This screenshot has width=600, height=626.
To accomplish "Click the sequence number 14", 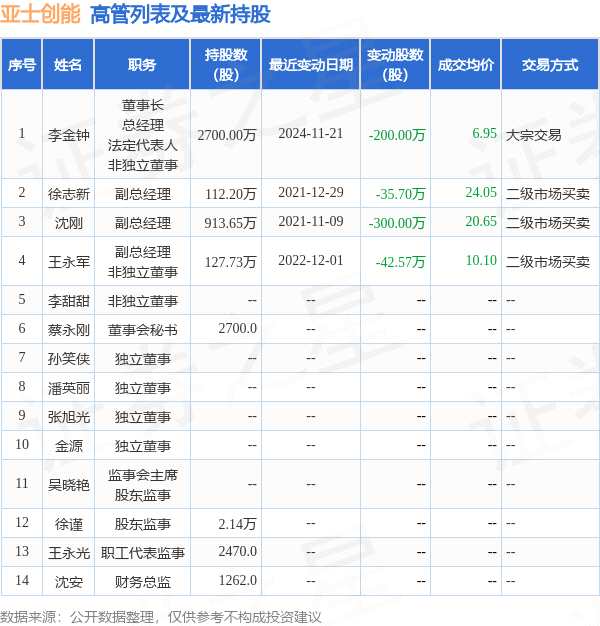I will pos(22,580).
